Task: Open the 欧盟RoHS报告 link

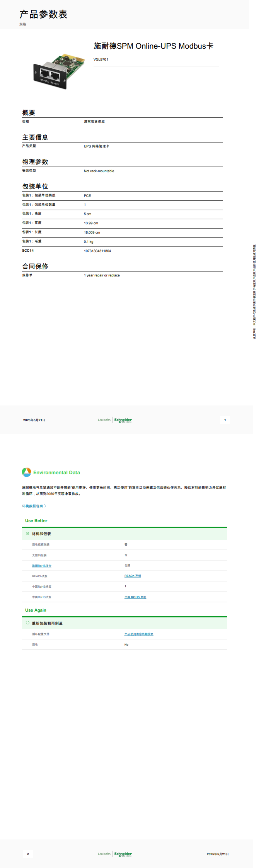Action: click(42, 566)
